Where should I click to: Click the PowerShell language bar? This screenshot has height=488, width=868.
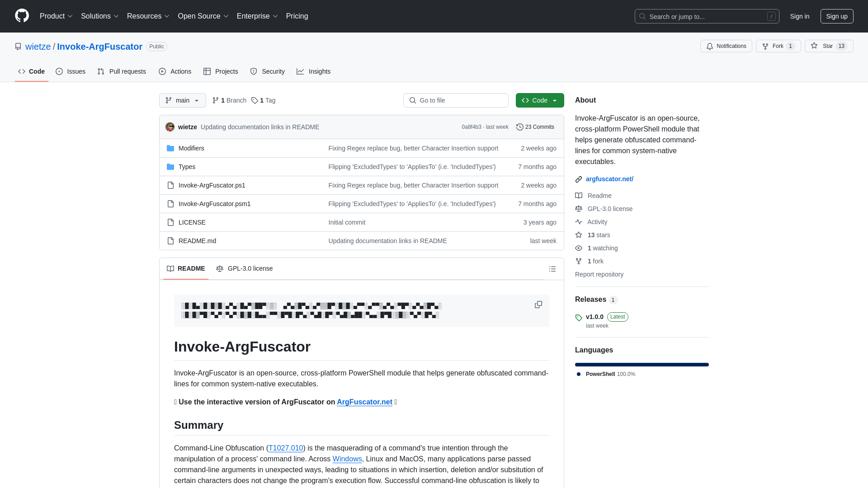tap(642, 365)
